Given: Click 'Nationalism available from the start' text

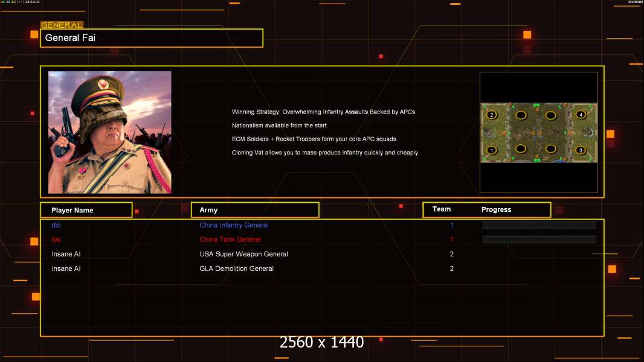Looking at the screenshot, I should [279, 125].
